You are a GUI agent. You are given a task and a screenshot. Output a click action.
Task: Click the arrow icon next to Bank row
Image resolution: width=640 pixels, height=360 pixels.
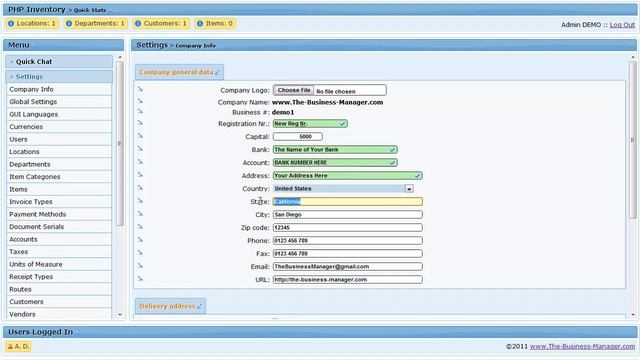[140, 149]
